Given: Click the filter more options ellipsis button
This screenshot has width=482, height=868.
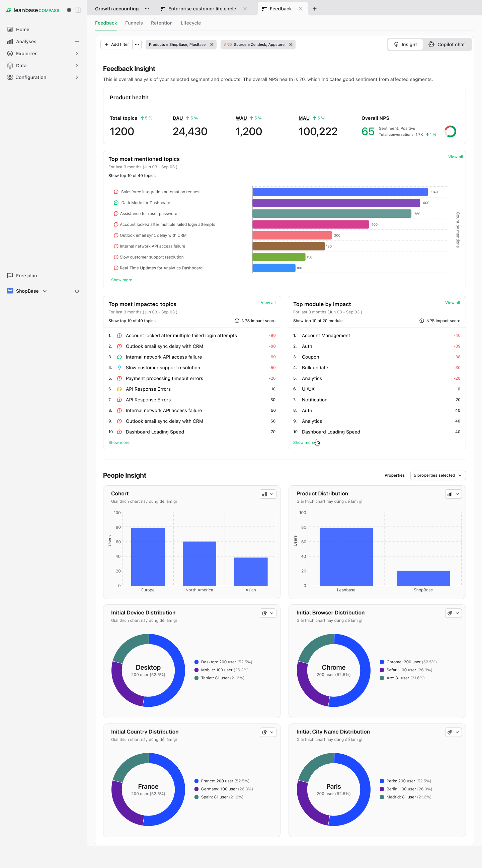Looking at the screenshot, I should click(137, 44).
